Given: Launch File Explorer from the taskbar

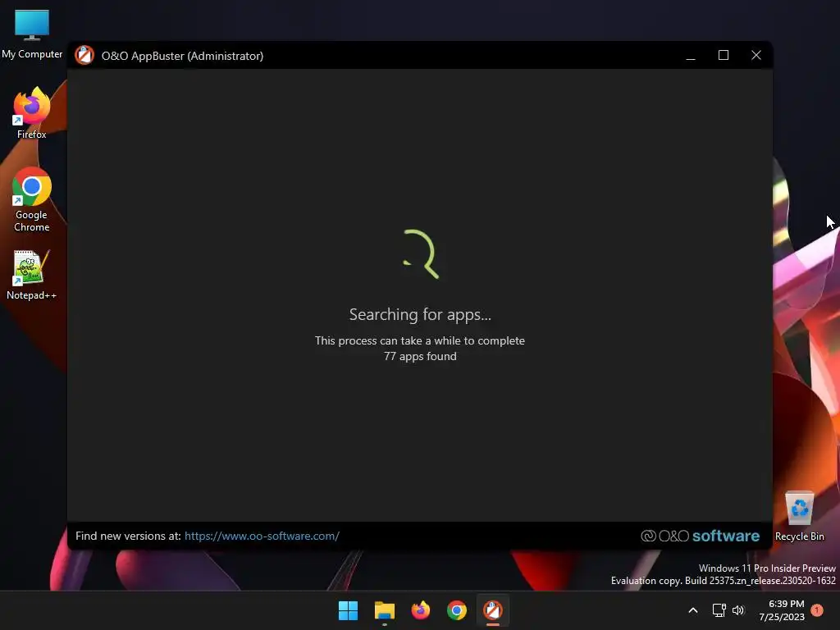Looking at the screenshot, I should click(385, 610).
